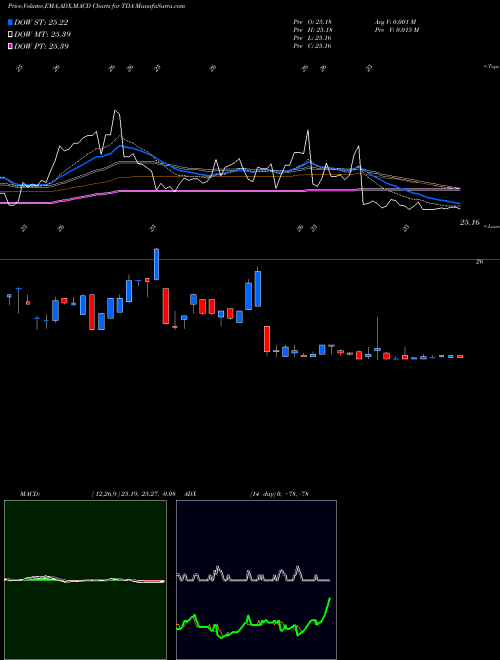500x660 pixels.
Task: Click the 25.16 last price label
Action: pos(469,222)
